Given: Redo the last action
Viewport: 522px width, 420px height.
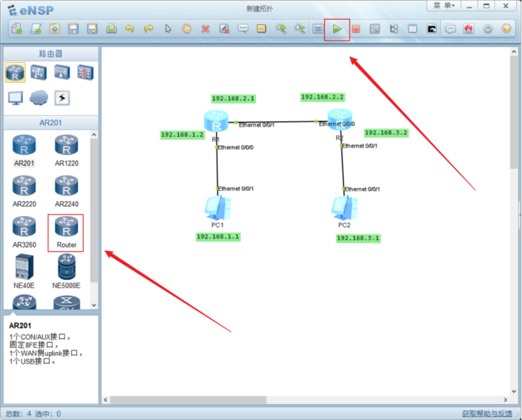Looking at the screenshot, I should point(148,29).
